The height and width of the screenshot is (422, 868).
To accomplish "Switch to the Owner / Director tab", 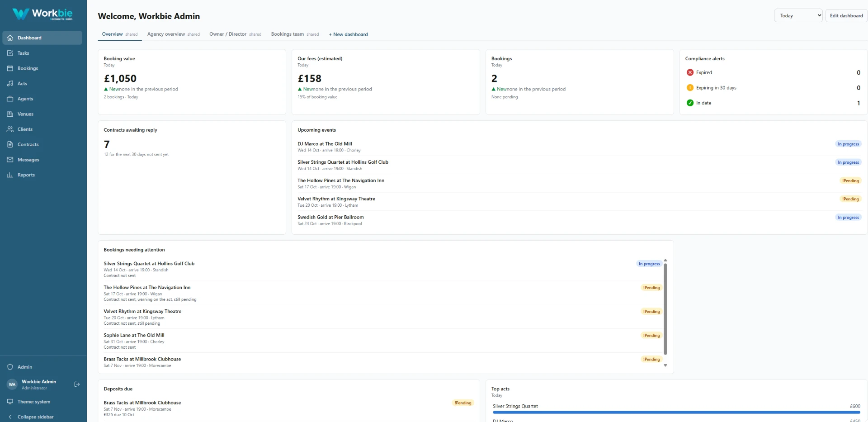I will coord(236,34).
